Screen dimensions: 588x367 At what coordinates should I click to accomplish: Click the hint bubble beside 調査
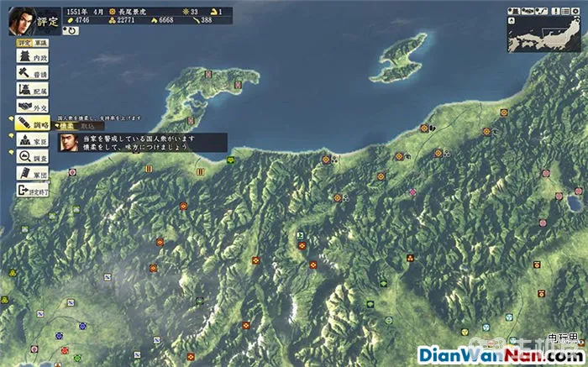click(x=11, y=152)
